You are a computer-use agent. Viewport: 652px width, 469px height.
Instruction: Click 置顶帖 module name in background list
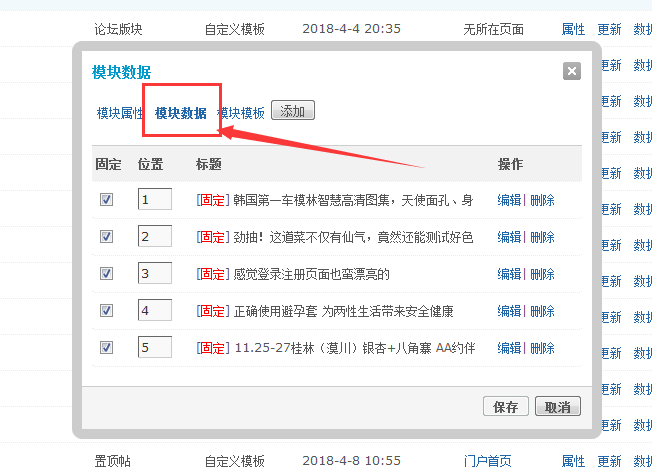(112, 461)
